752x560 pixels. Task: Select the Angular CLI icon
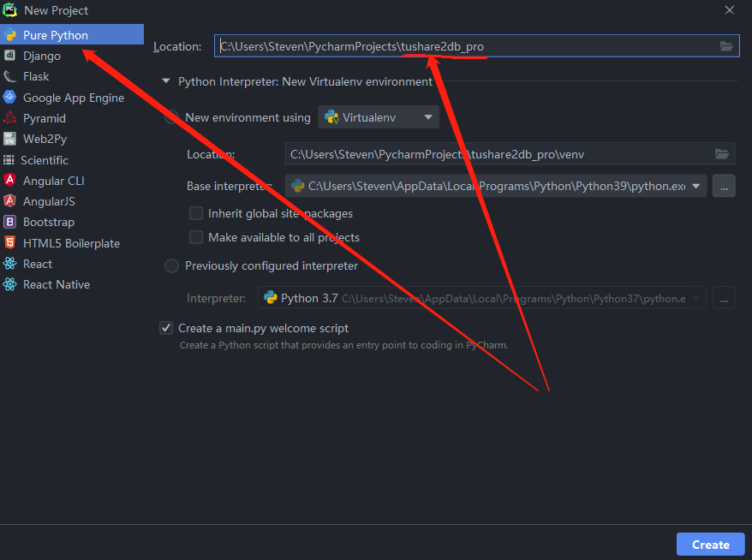[9, 181]
